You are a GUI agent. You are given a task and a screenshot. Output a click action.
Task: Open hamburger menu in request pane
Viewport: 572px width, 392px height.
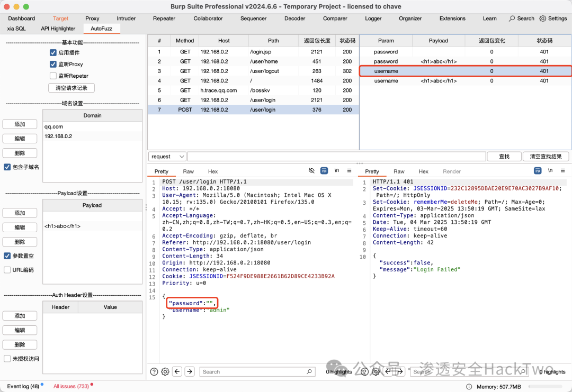(x=349, y=170)
